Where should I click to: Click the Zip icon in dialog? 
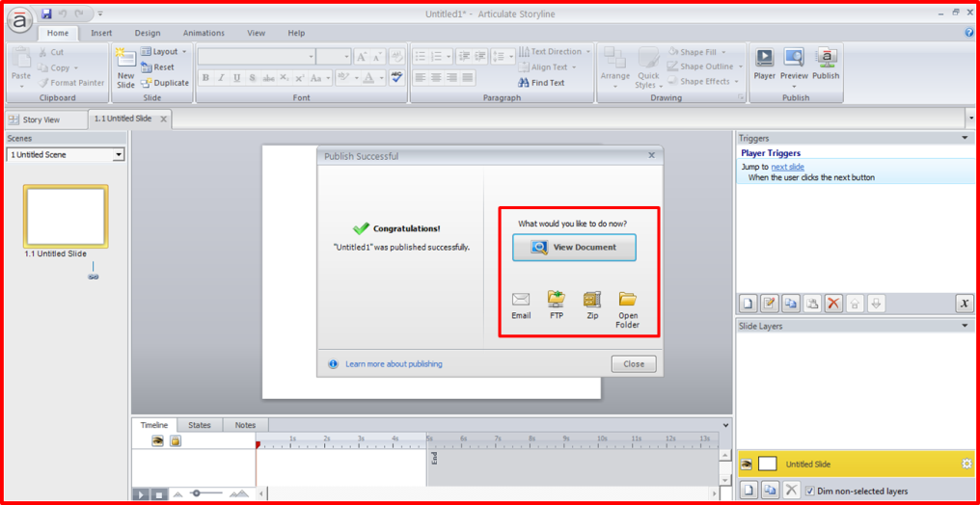(592, 300)
